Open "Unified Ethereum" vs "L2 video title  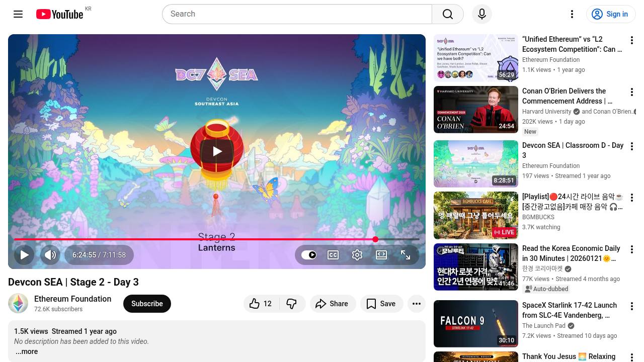[x=572, y=44]
